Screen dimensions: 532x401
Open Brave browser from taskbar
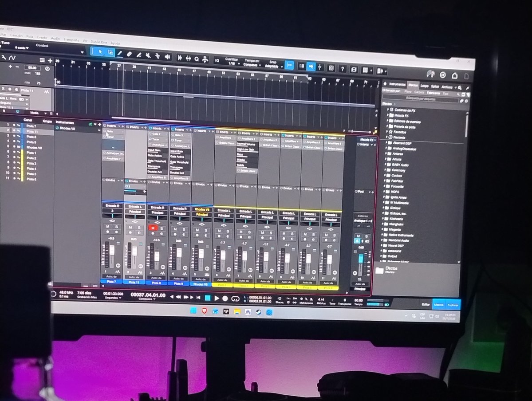click(204, 311)
